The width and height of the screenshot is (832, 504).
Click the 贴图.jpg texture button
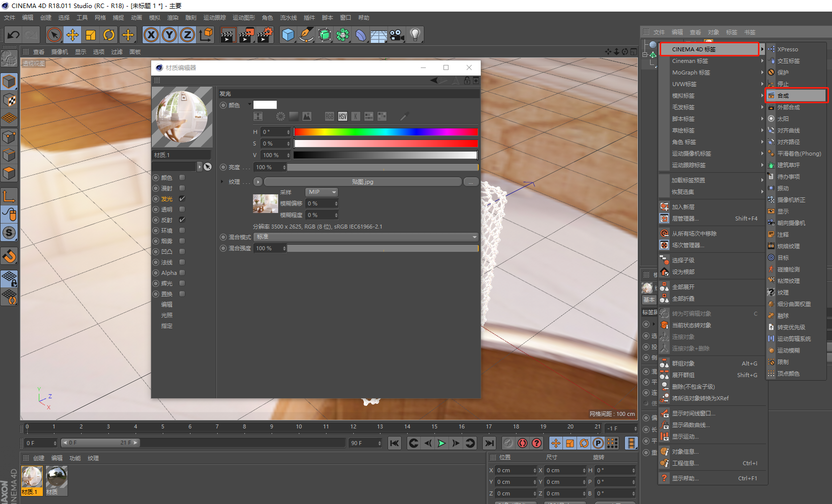pos(363,182)
